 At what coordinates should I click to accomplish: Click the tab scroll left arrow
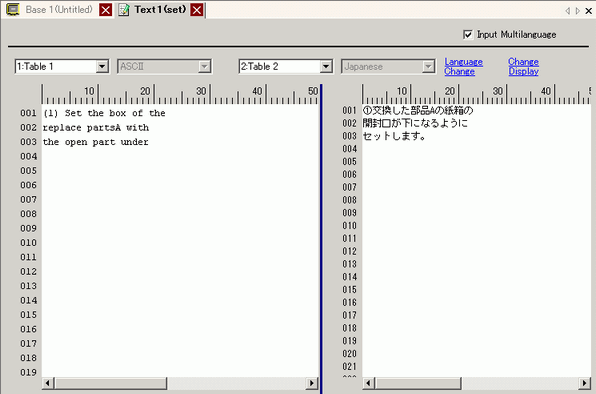coord(567,11)
